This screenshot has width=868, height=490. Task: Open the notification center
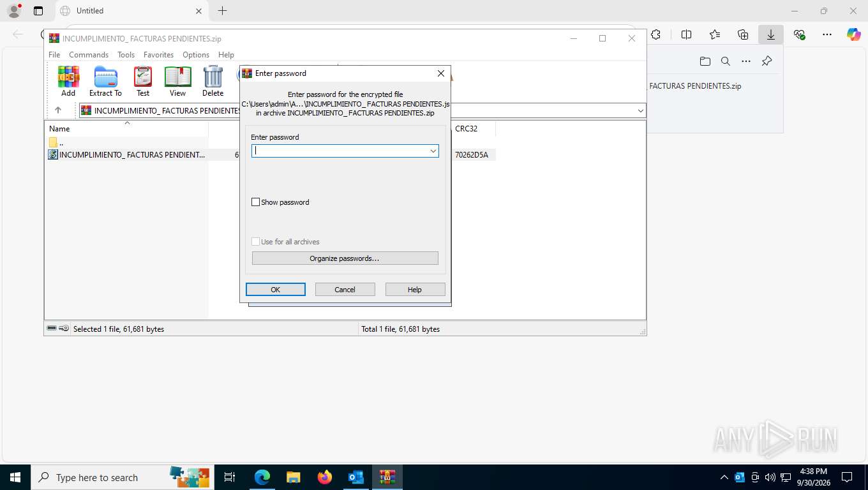(847, 477)
